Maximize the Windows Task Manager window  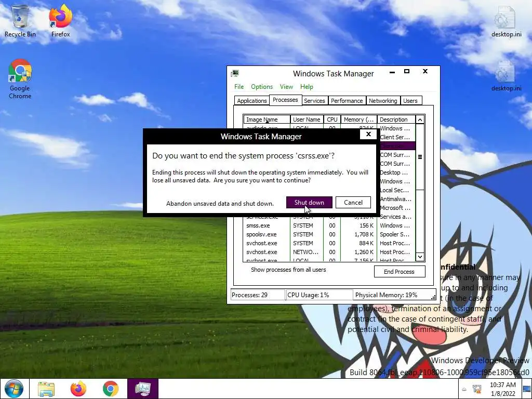point(407,71)
